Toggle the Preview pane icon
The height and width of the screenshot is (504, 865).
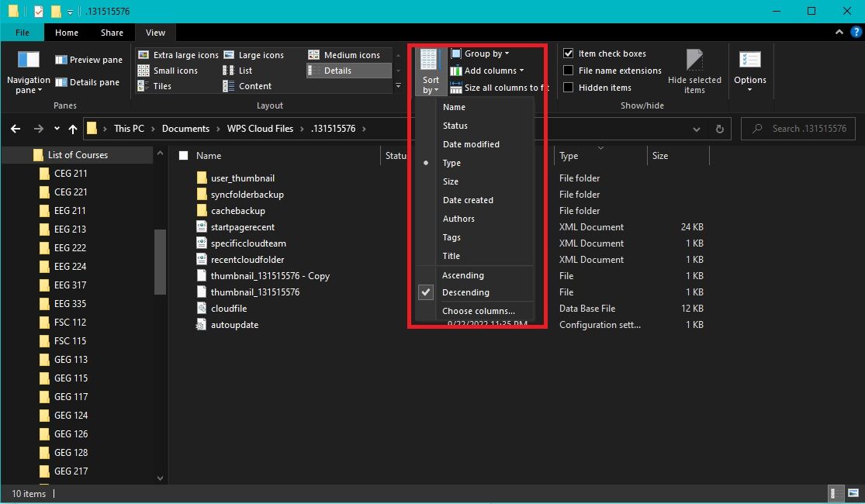tap(88, 59)
